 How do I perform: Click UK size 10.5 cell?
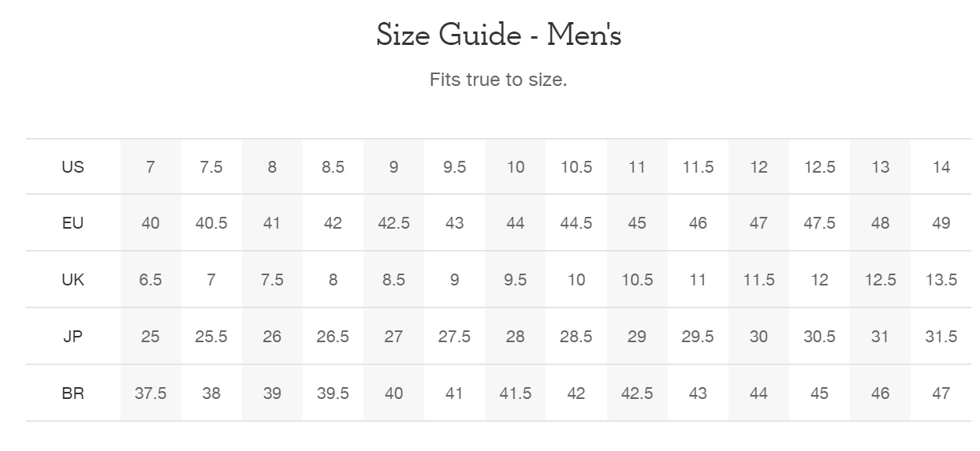(637, 280)
